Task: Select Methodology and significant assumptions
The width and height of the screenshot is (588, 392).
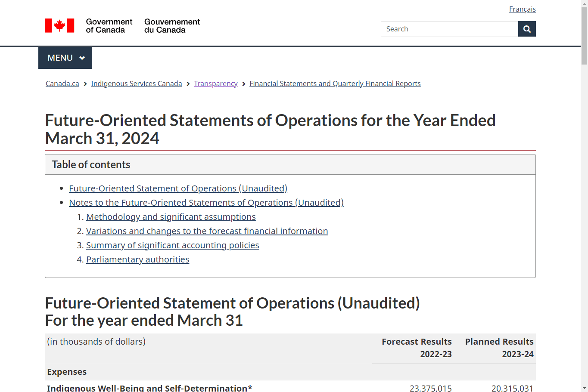Action: (171, 217)
